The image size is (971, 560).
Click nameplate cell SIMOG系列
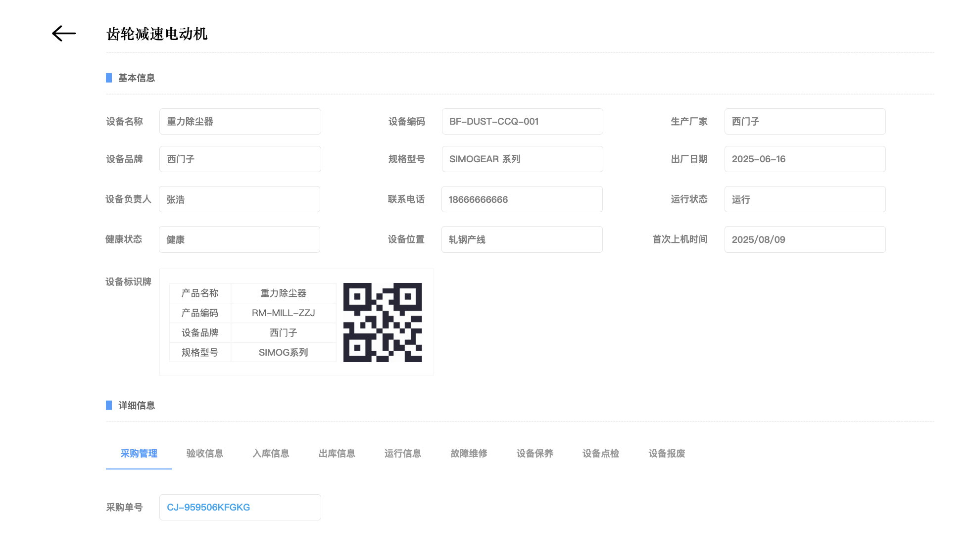(284, 352)
